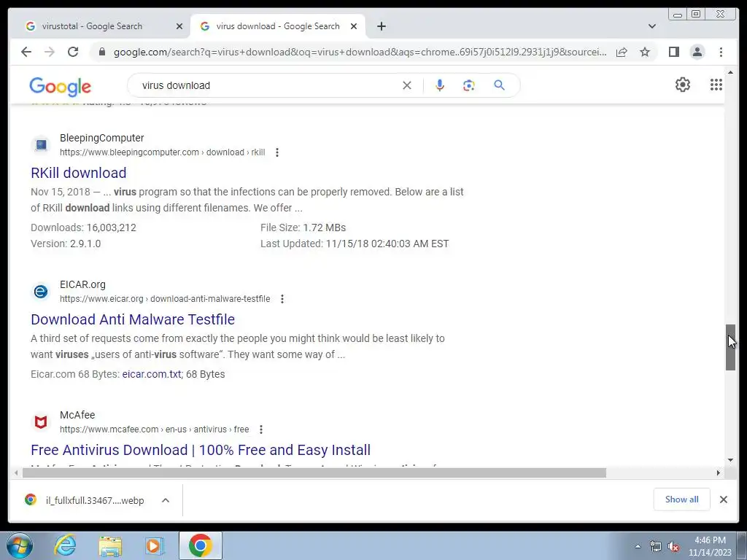Open Google quick settings gear
This screenshot has width=747, height=560.
[683, 85]
